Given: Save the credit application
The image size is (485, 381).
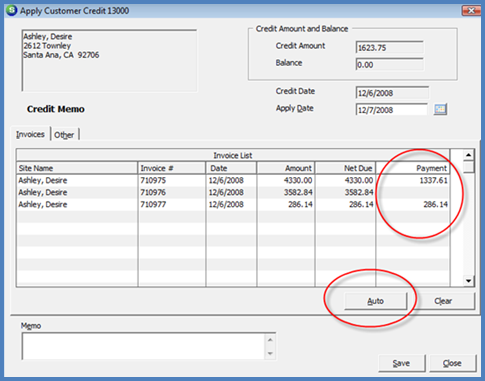Looking at the screenshot, I should point(401,363).
